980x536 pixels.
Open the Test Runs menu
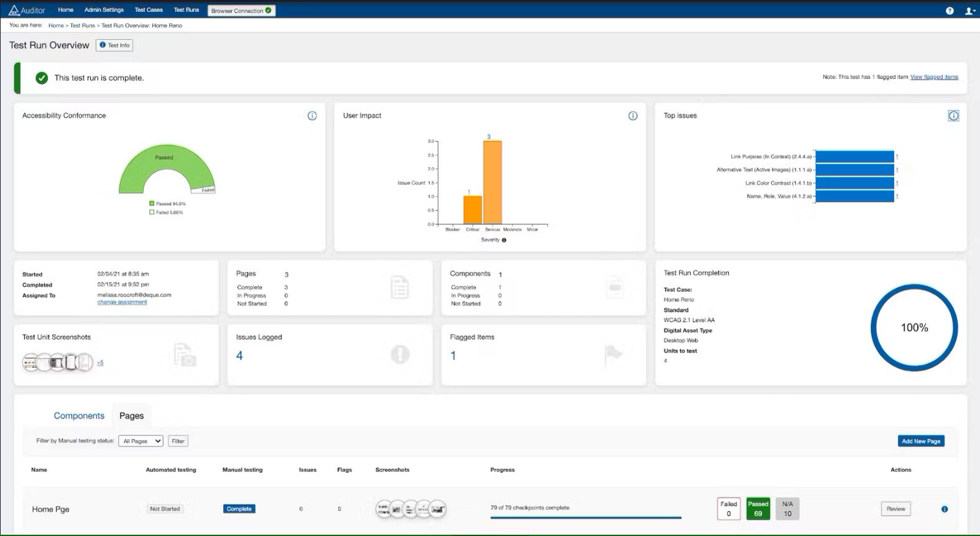click(186, 10)
